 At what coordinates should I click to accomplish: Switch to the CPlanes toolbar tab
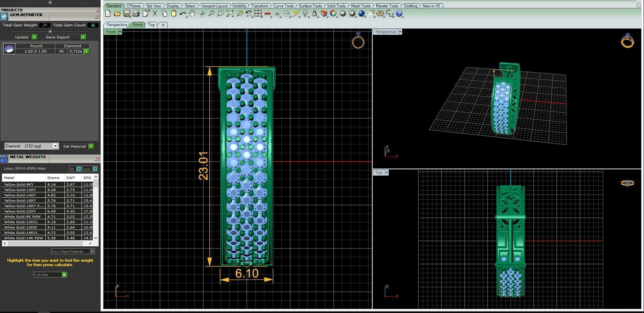[133, 6]
